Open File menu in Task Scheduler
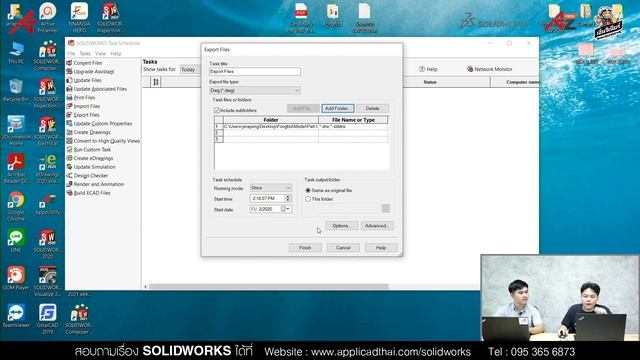This screenshot has width=640, height=360. [71, 53]
